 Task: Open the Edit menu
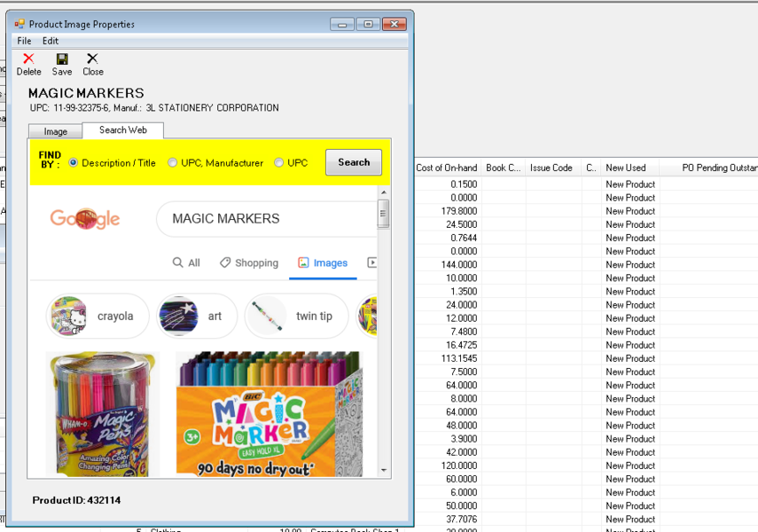tap(51, 41)
